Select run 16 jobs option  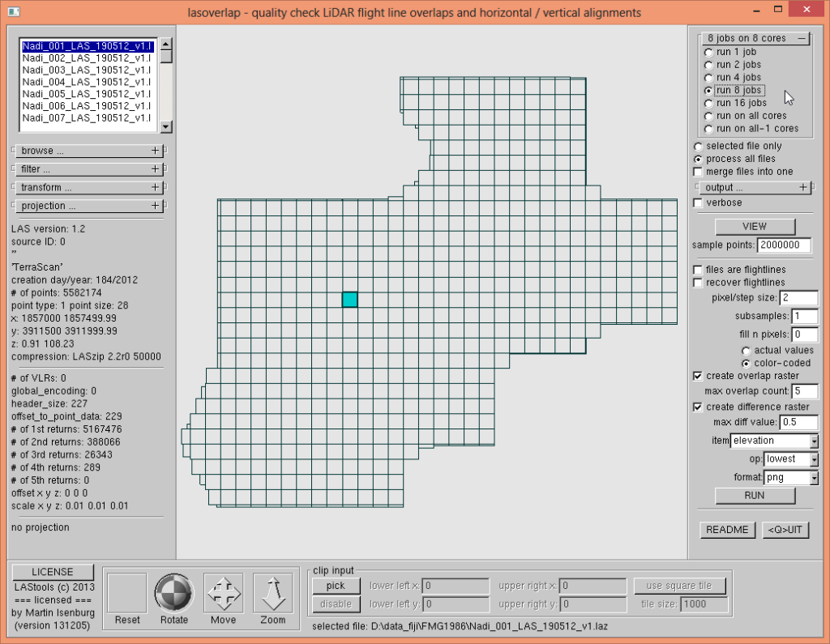[709, 103]
